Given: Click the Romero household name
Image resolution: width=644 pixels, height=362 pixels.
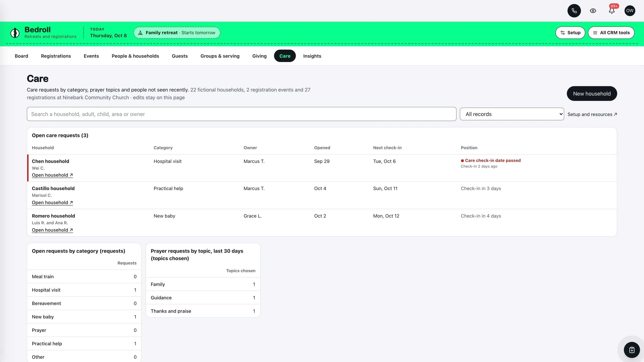Looking at the screenshot, I should [x=53, y=216].
